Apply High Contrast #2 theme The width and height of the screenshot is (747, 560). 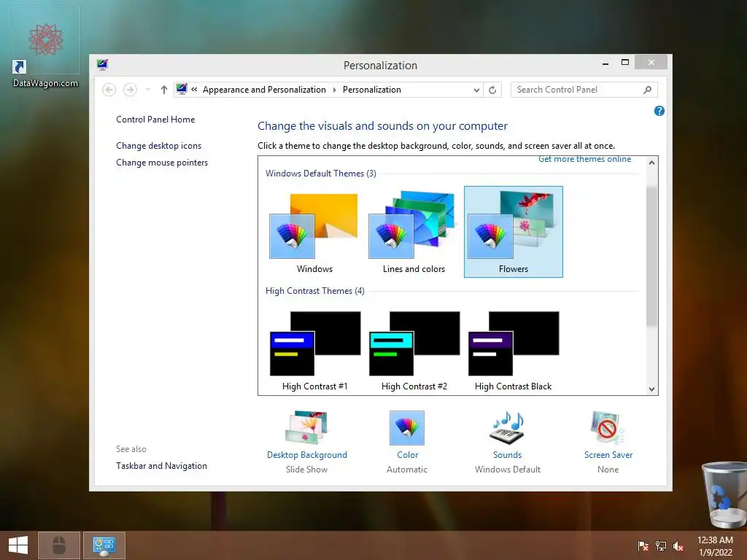[x=414, y=351]
